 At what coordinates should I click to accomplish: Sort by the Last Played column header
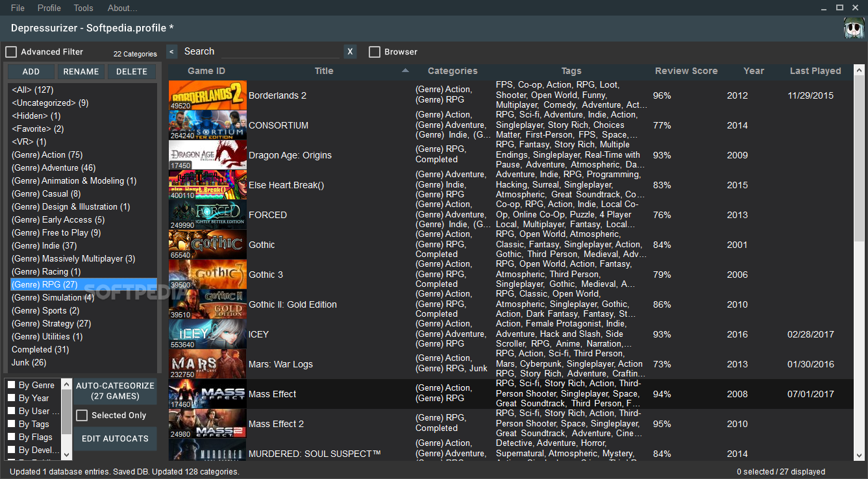pyautogui.click(x=815, y=71)
